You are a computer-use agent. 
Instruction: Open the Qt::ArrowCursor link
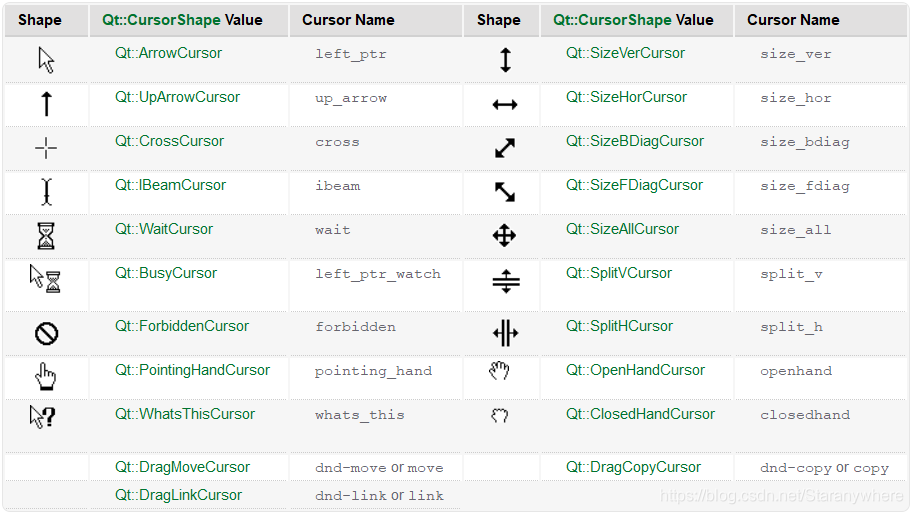168,53
